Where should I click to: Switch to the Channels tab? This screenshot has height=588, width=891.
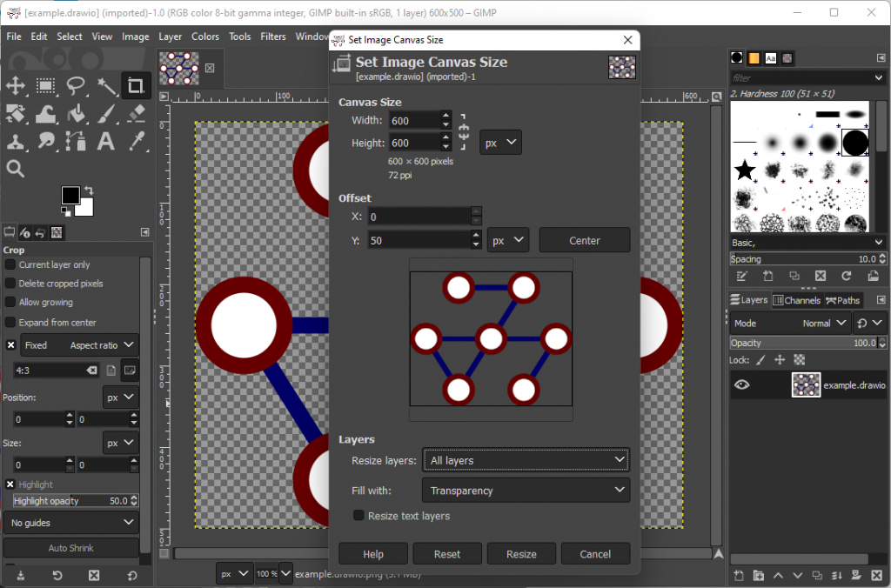797,300
